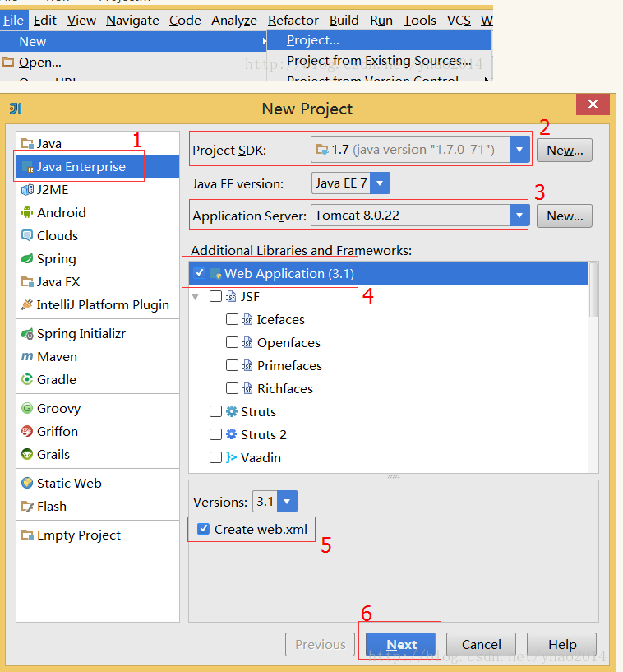Check the Icefaces checkbox
Image resolution: width=623 pixels, height=672 pixels.
[232, 319]
